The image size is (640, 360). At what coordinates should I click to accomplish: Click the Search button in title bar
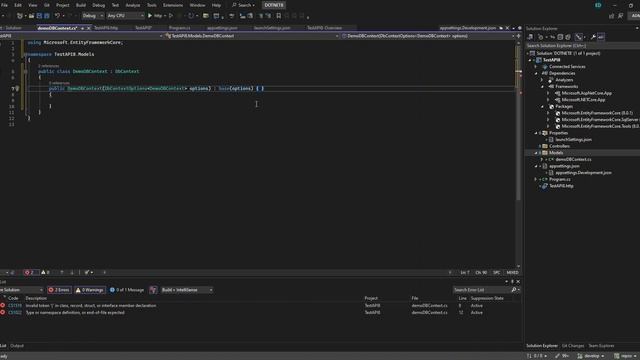[243, 5]
